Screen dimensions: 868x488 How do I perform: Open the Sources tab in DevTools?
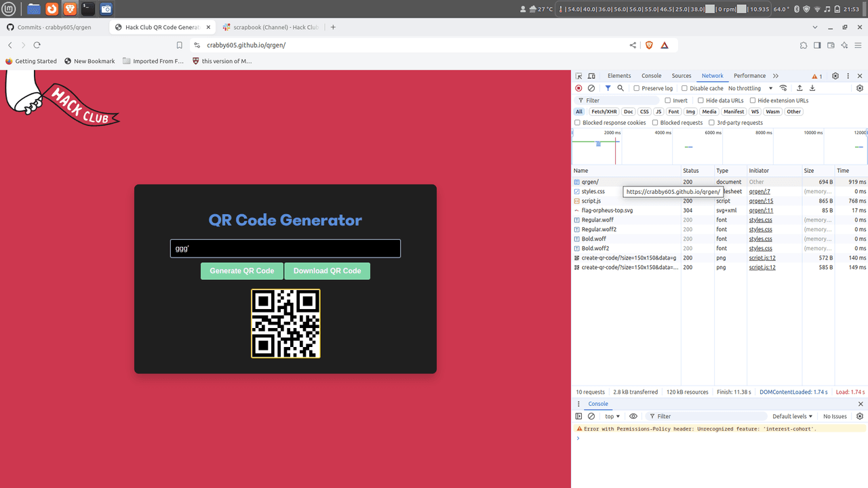click(682, 76)
